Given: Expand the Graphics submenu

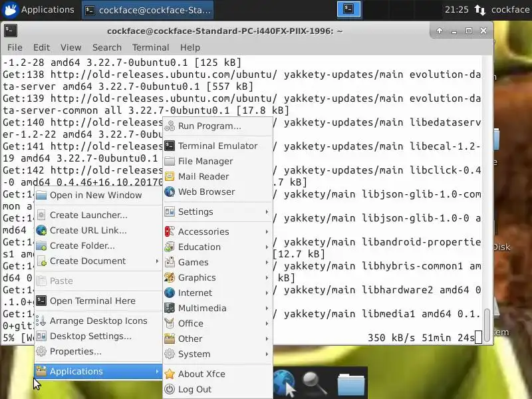Looking at the screenshot, I should [x=217, y=277].
